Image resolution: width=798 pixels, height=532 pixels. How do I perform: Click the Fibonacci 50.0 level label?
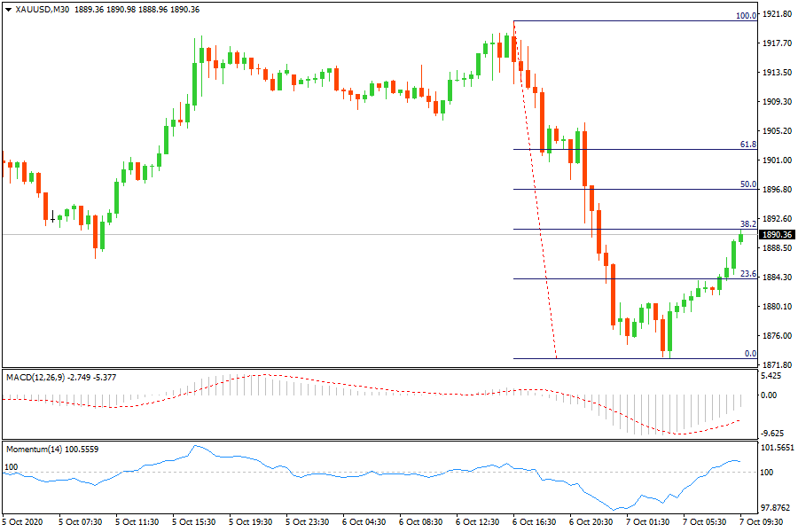point(748,184)
